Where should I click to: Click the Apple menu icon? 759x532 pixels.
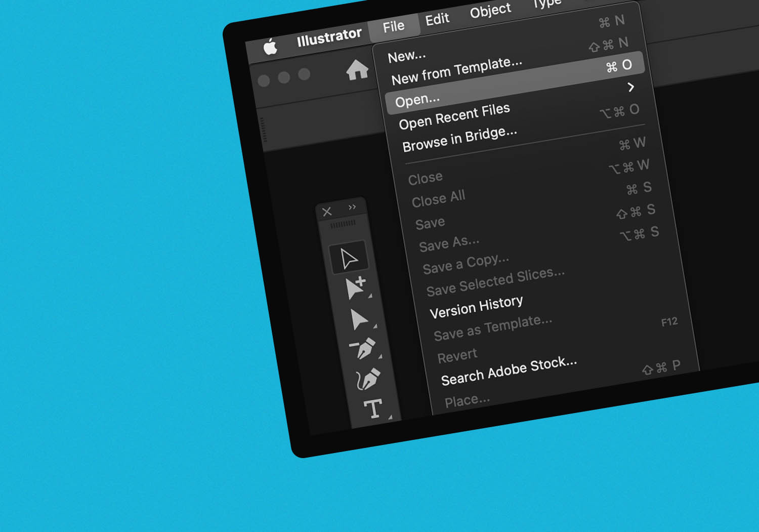coord(270,47)
